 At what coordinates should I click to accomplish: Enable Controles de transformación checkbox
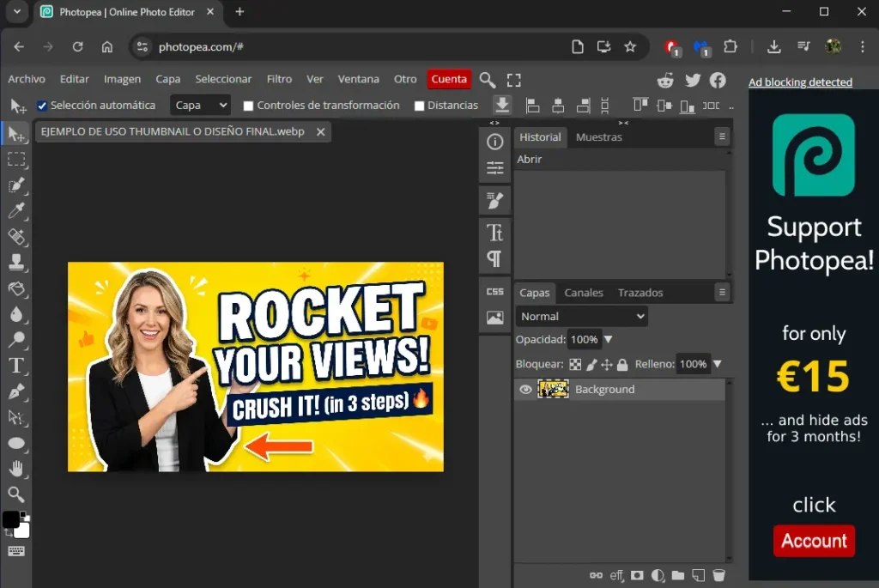click(249, 106)
